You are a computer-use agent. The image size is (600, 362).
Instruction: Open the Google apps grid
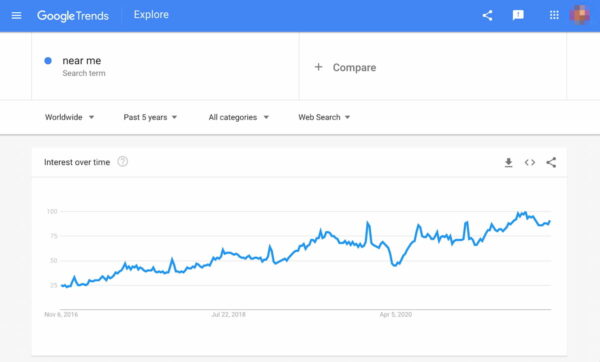554,15
